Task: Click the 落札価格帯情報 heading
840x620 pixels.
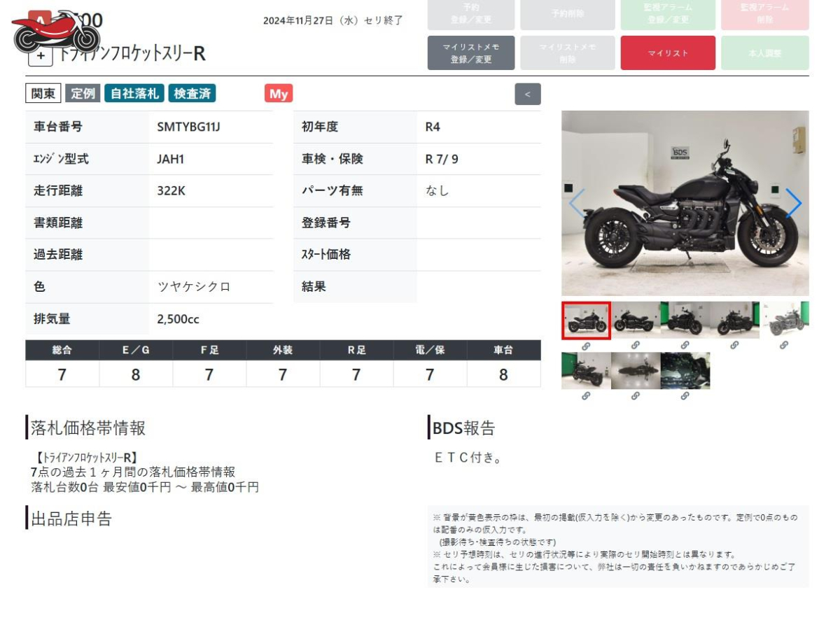Action: (x=88, y=428)
